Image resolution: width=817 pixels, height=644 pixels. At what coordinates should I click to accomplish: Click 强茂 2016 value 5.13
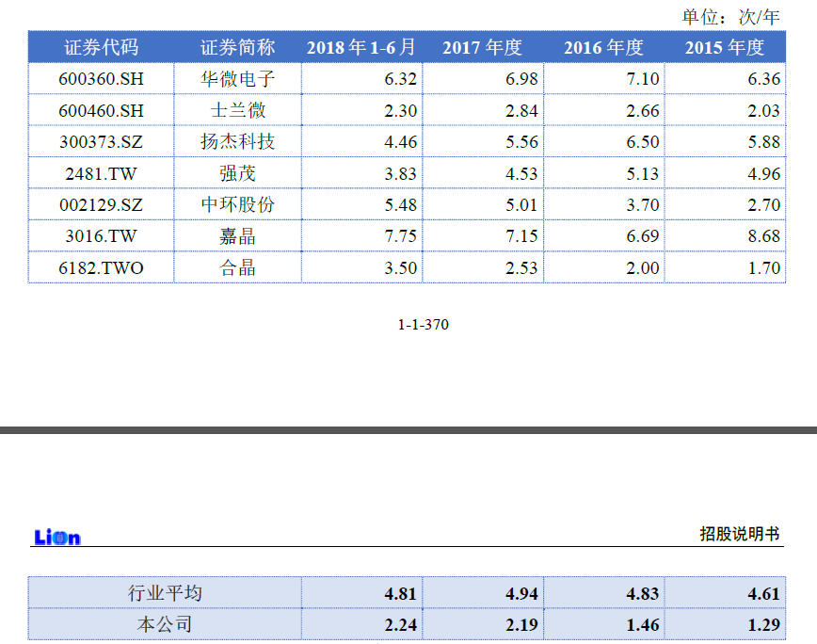point(643,173)
